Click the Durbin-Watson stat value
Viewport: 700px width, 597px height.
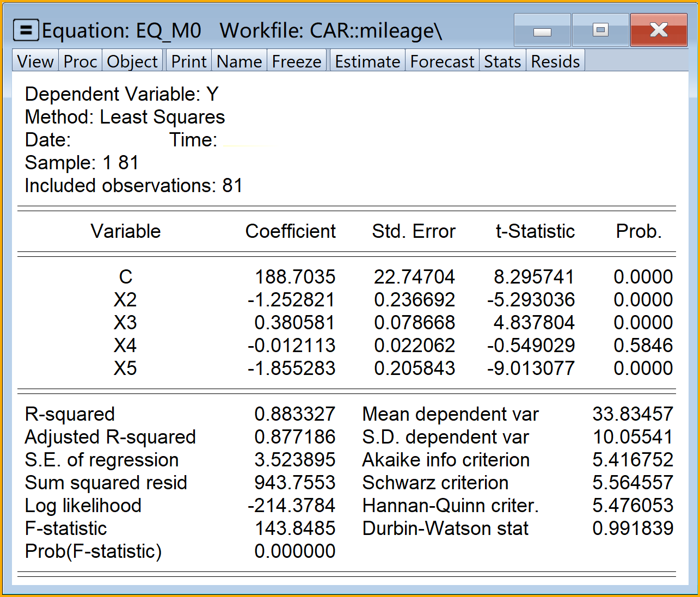pos(633,528)
